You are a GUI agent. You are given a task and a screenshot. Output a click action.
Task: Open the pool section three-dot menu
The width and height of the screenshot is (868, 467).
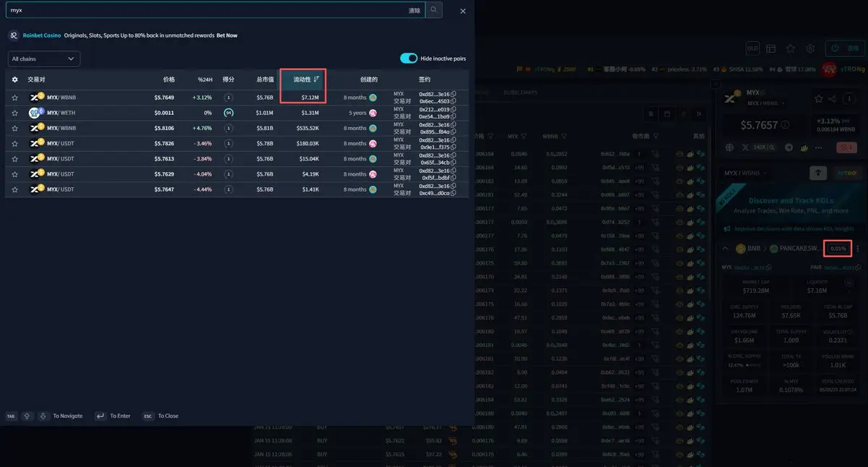tap(858, 249)
